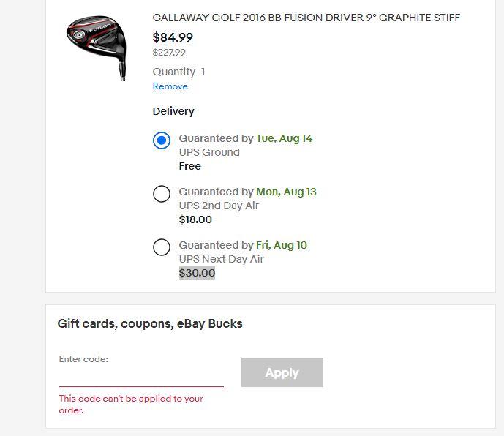Click the red code error message
This screenshot has width=504, height=436.
pyautogui.click(x=131, y=404)
